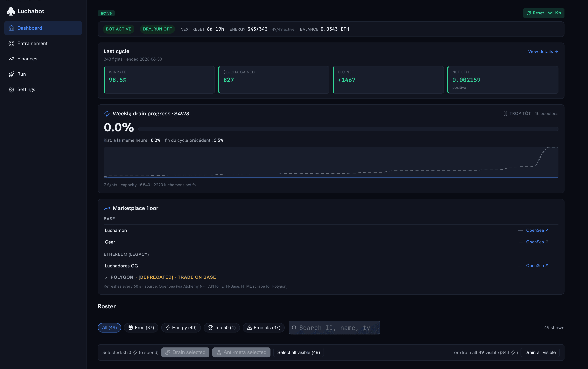Screen dimensions: 588x369
Task: Click the drain history chart
Action: point(331,163)
